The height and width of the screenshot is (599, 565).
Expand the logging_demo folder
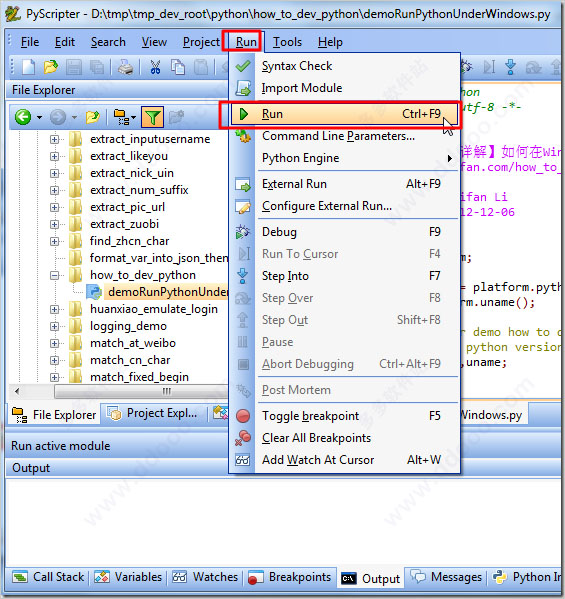point(54,326)
